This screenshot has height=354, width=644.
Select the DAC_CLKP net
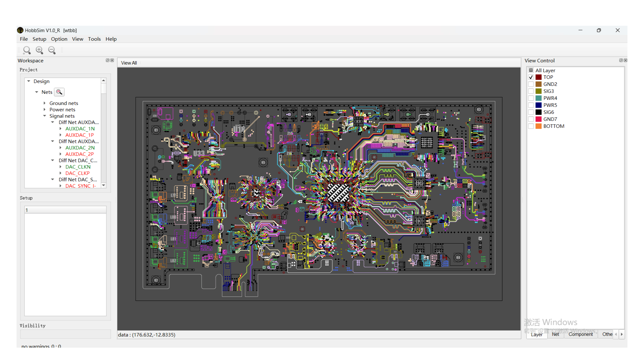pyautogui.click(x=77, y=173)
